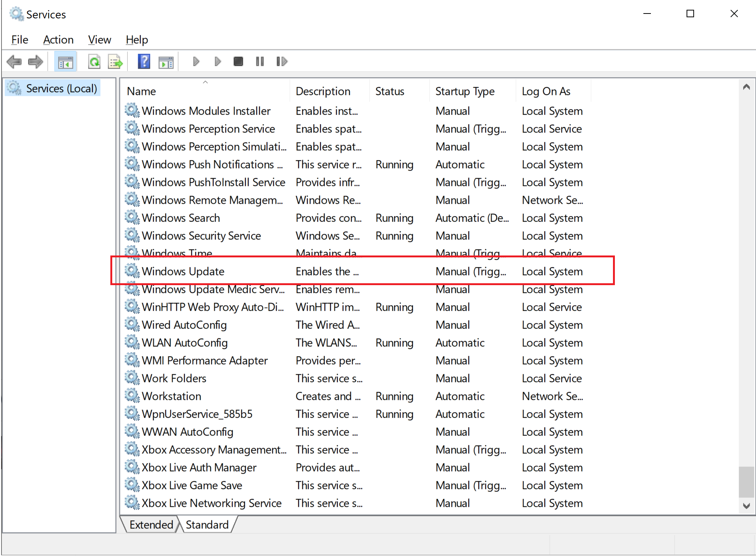Viewport: 756px width, 556px height.
Task: Sort by the Name column header
Action: 205,91
